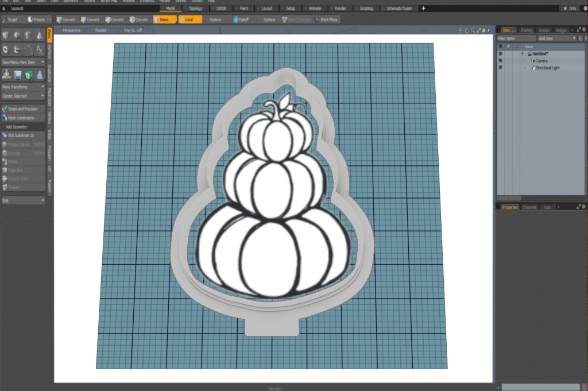Collapse the Untitled scene tree
588x391 pixels.
click(x=523, y=53)
